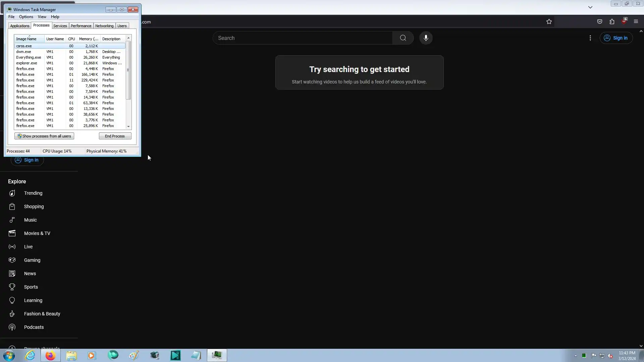Open Trending in Explore sidebar

pyautogui.click(x=33, y=193)
